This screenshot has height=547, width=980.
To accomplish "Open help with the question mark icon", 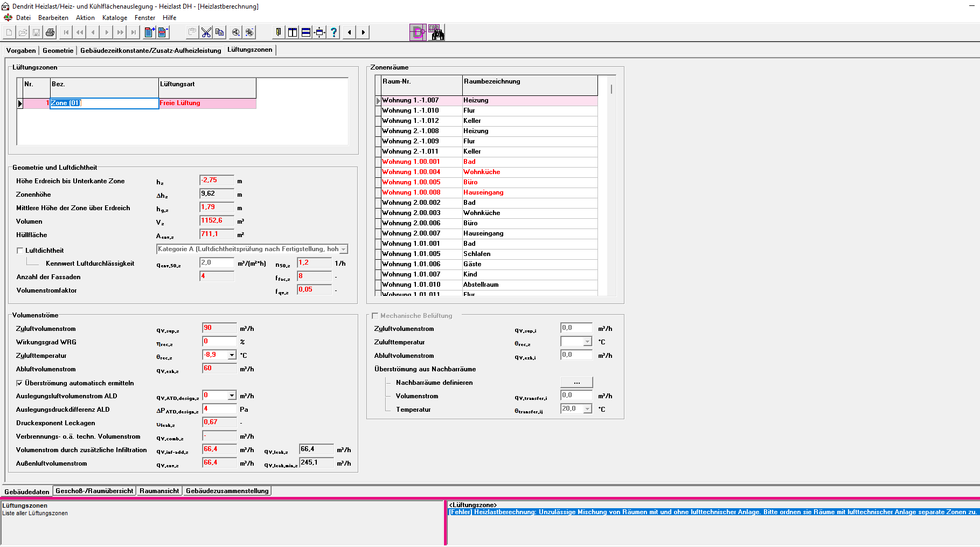I will click(334, 32).
